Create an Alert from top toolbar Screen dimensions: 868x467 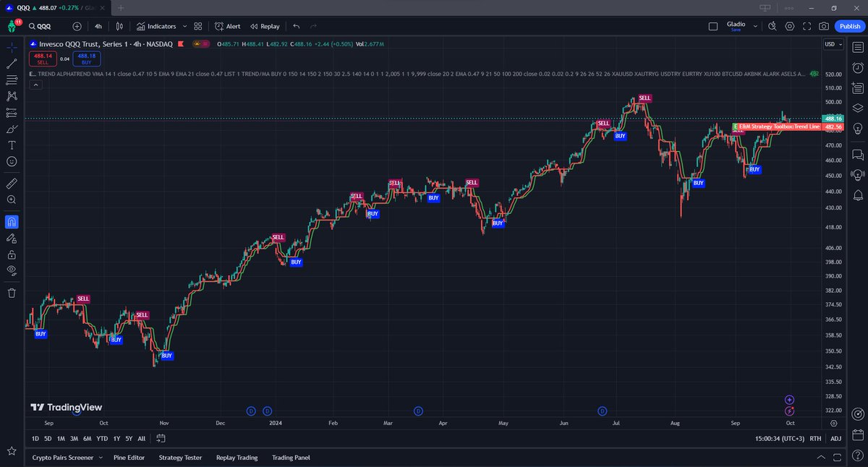pyautogui.click(x=228, y=26)
